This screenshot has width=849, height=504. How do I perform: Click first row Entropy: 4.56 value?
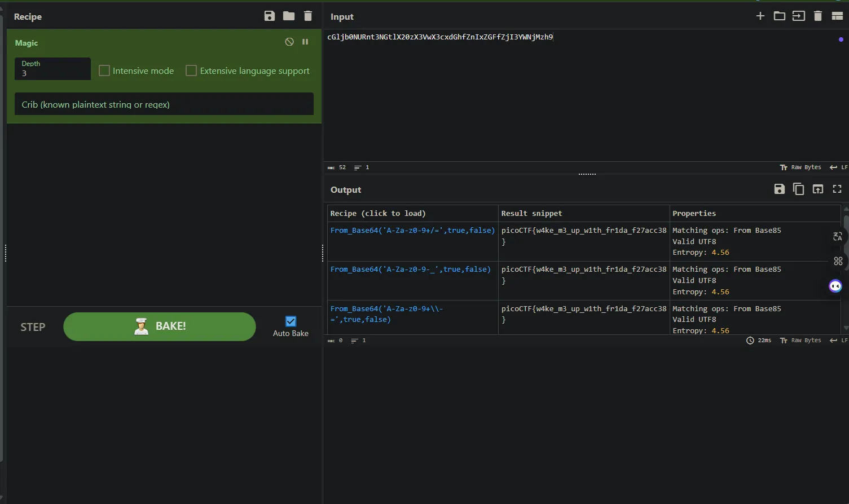[x=720, y=252]
